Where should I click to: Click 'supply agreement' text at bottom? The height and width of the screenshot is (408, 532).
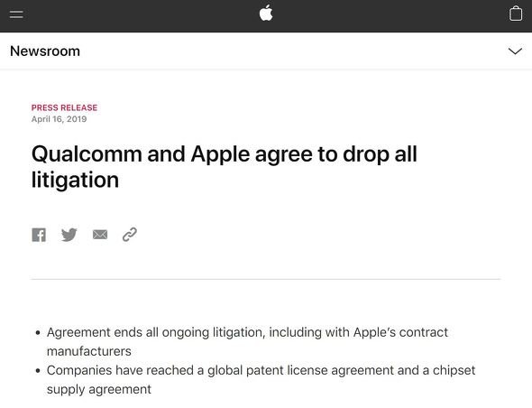point(98,389)
